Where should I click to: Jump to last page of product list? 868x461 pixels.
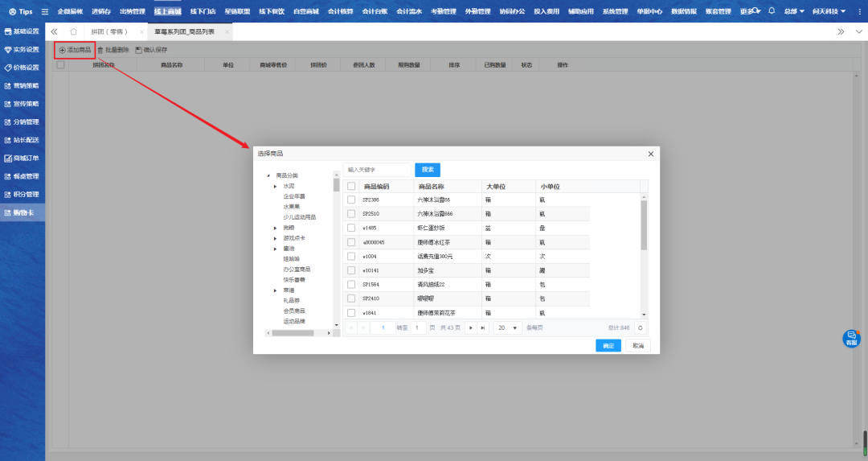pos(482,327)
